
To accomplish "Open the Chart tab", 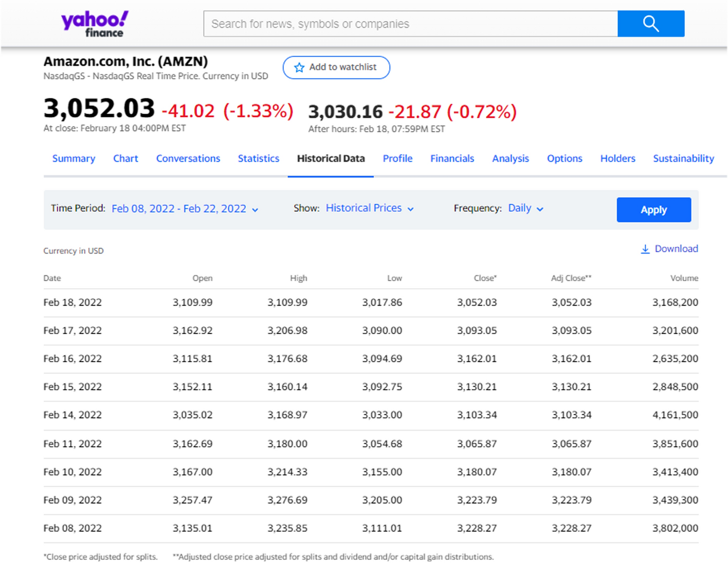I will 125,158.
